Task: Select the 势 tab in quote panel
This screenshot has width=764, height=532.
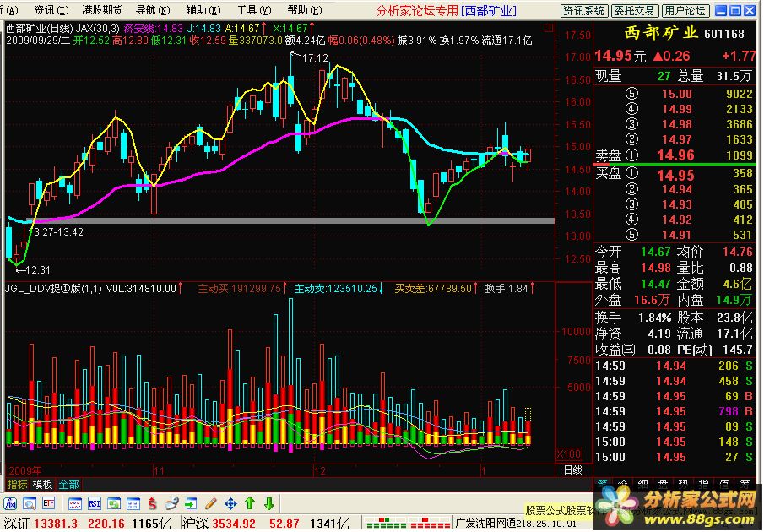Action: coord(683,483)
